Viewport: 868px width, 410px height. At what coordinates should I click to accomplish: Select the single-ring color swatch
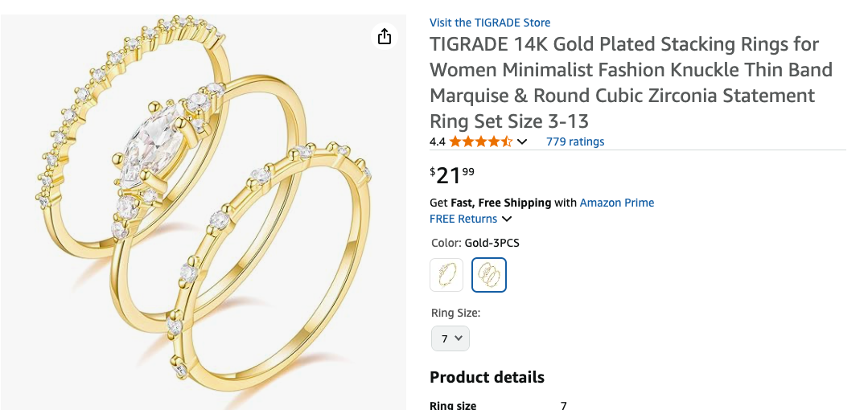pyautogui.click(x=446, y=275)
